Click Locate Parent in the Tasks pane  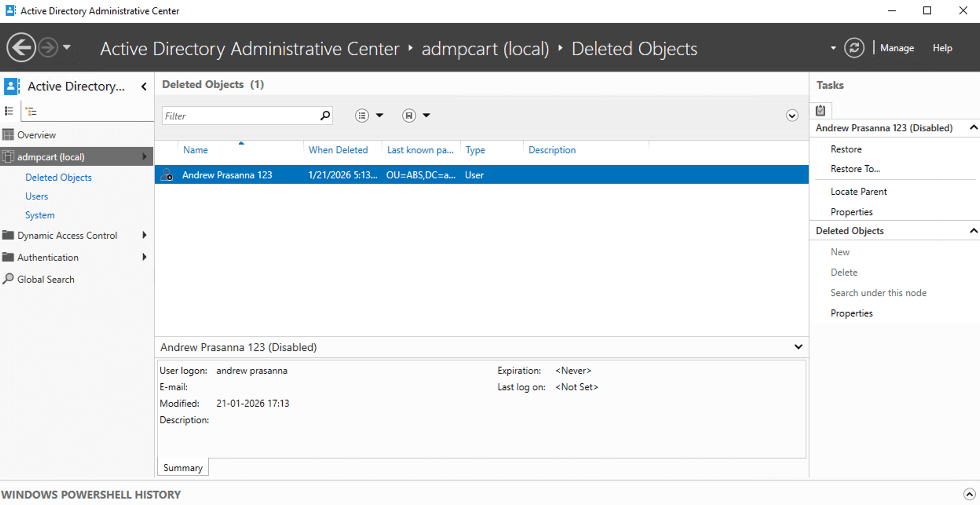coord(858,191)
